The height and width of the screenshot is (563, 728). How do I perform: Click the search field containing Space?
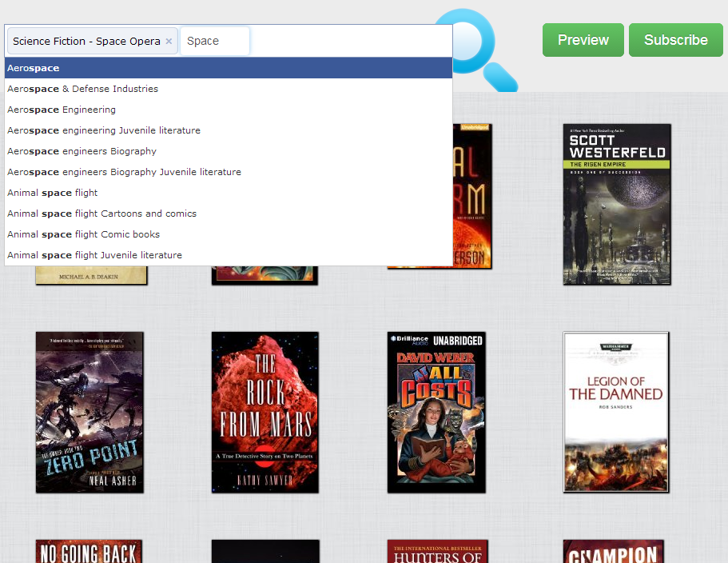[x=215, y=42]
